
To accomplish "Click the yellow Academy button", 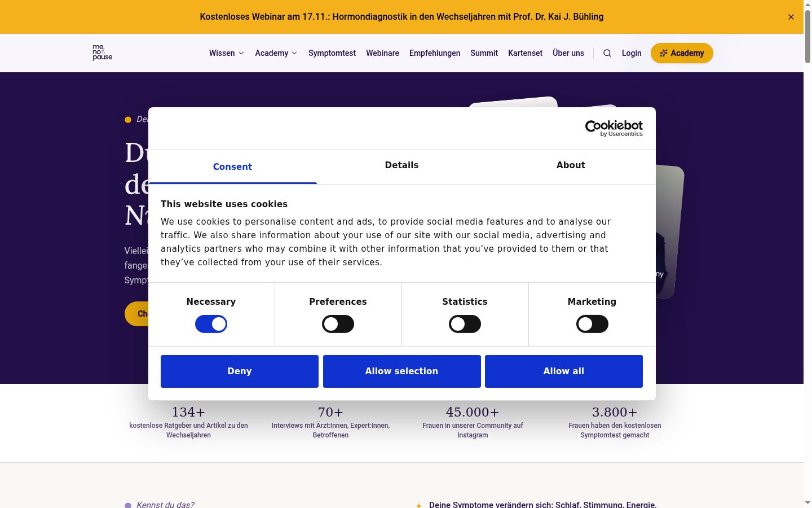I will (x=682, y=53).
